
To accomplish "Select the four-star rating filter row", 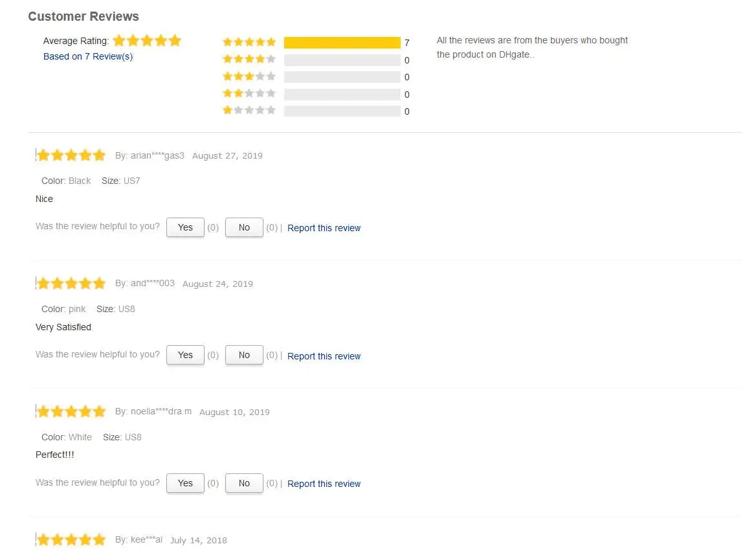I will pyautogui.click(x=317, y=60).
